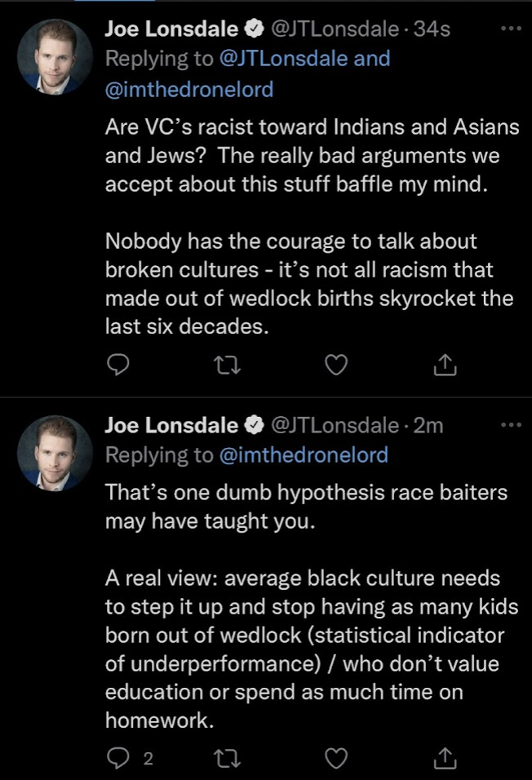Open the tweet text about black culture
Image resolution: width=532 pixels, height=780 pixels.
[x=312, y=649]
